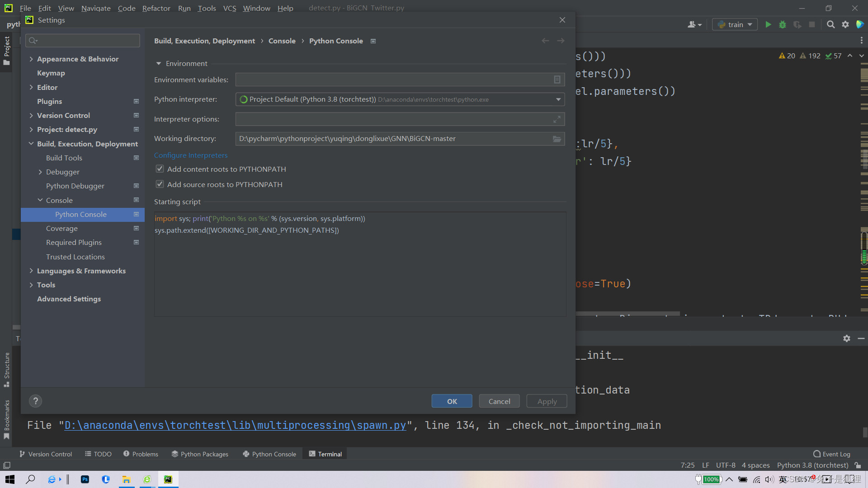Go back in settings history
The image size is (868, 488).
click(545, 41)
